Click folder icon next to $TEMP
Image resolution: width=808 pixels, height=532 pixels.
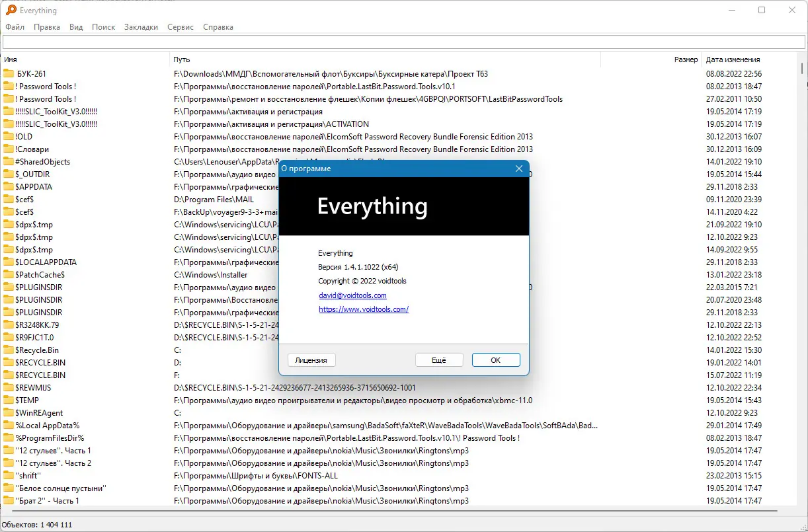[x=9, y=400]
